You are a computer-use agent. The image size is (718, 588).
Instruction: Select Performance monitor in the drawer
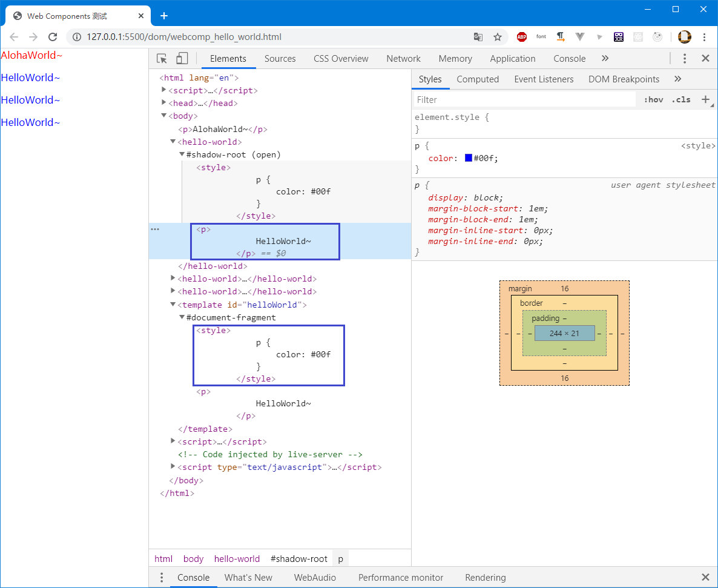[401, 577]
